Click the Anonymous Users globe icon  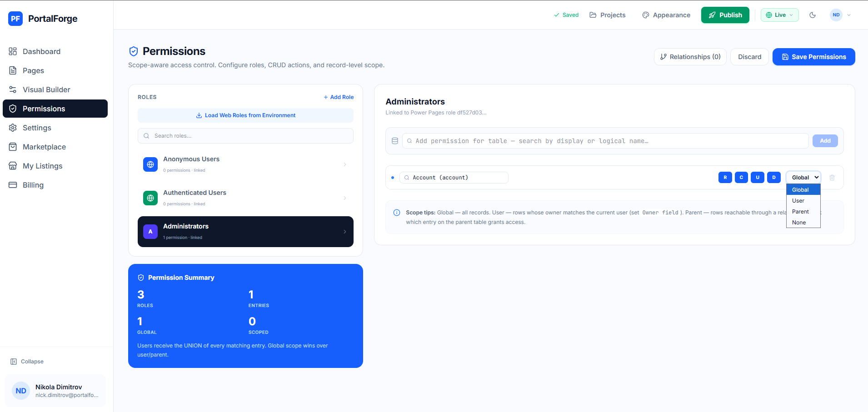(x=150, y=164)
